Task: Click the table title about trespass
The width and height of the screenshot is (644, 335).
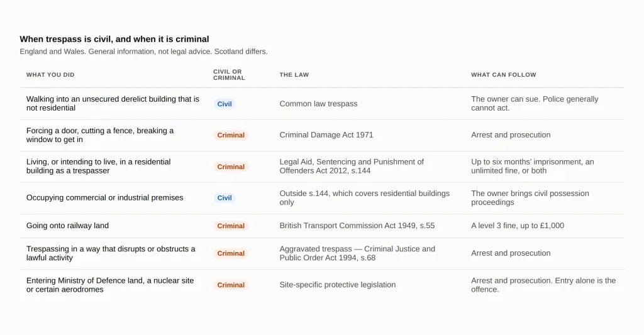Action: click(114, 39)
